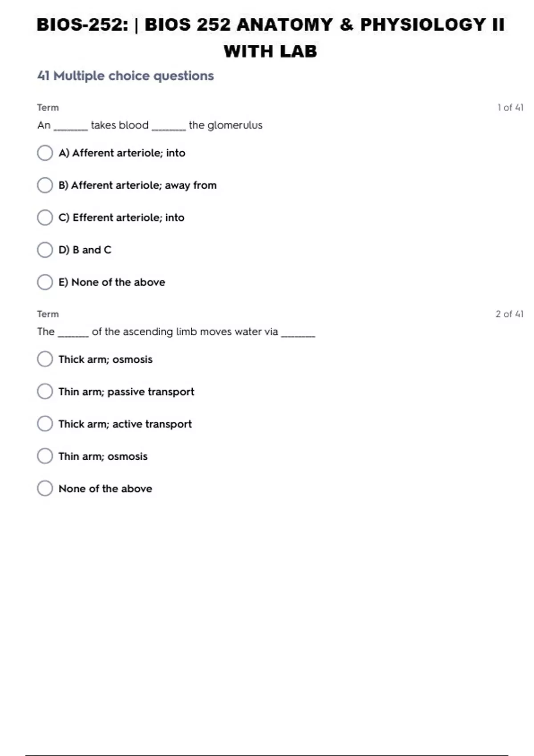Viewport: 534px width, 756px height.
Task: Pick Thick arm; active transport radio button
Action: click(x=45, y=424)
